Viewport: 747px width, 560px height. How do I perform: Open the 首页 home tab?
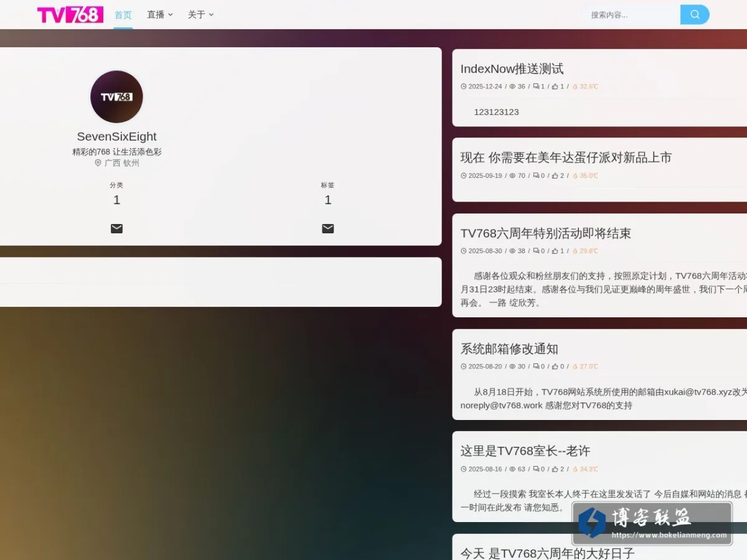tap(123, 14)
